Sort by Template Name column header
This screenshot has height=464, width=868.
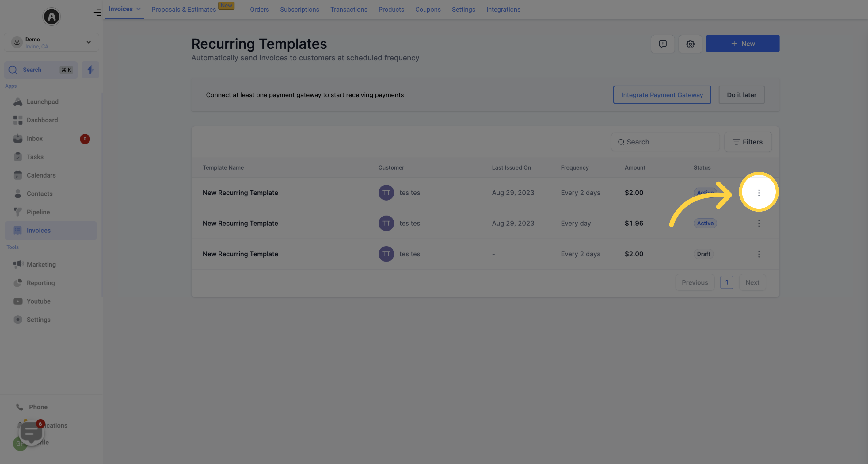click(x=223, y=167)
